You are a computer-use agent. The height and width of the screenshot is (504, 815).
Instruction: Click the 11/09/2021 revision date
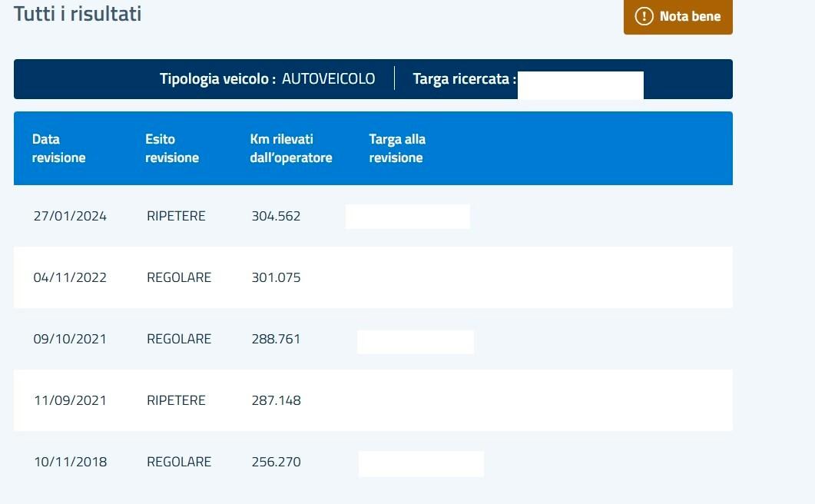[70, 400]
